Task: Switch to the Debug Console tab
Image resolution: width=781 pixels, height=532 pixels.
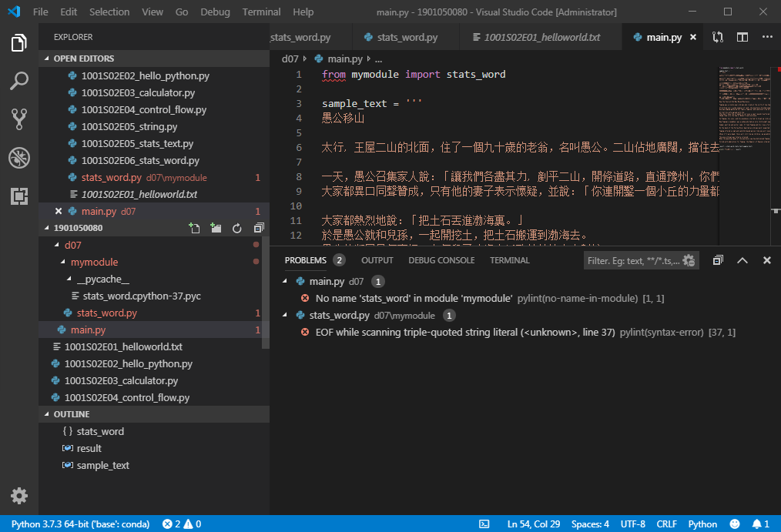Action: pos(441,260)
